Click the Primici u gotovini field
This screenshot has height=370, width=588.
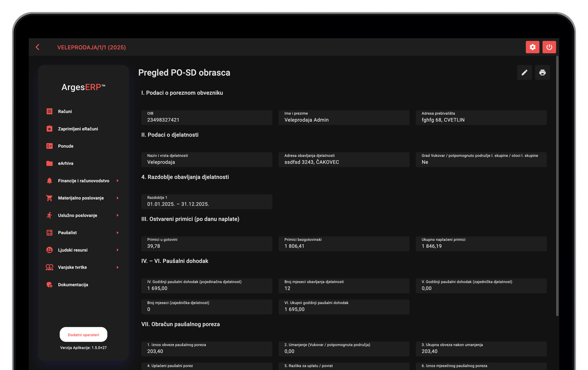(x=207, y=244)
